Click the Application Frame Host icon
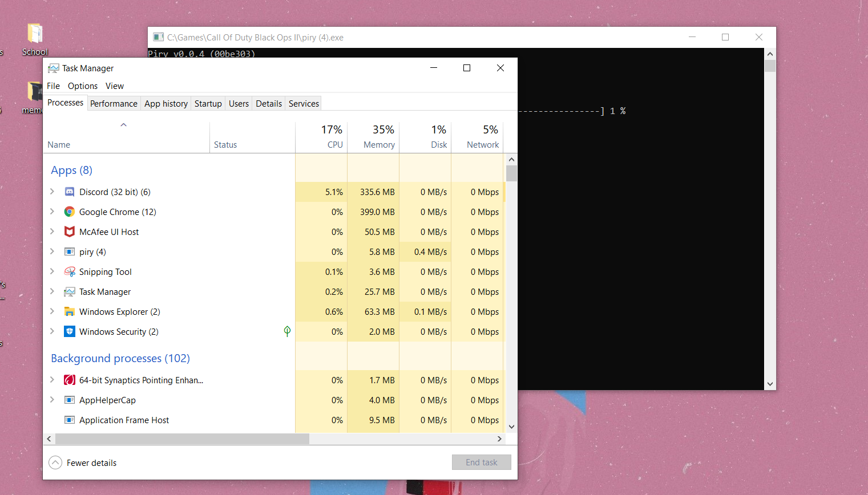Screen dimensions: 868x495 point(70,420)
